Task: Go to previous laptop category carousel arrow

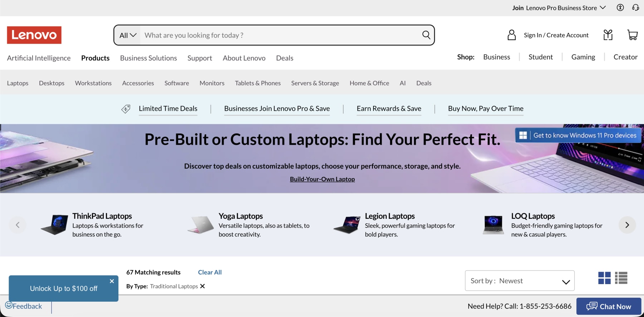Action: click(x=18, y=225)
